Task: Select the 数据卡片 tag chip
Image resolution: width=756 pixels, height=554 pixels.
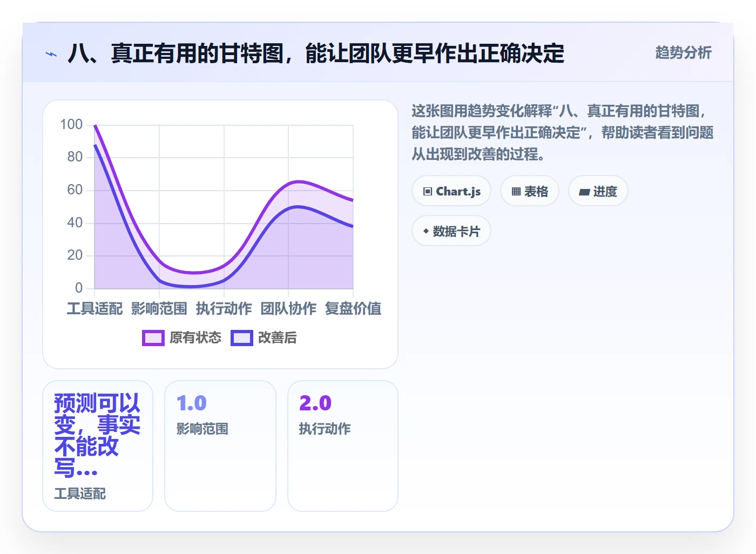Action: (x=451, y=231)
